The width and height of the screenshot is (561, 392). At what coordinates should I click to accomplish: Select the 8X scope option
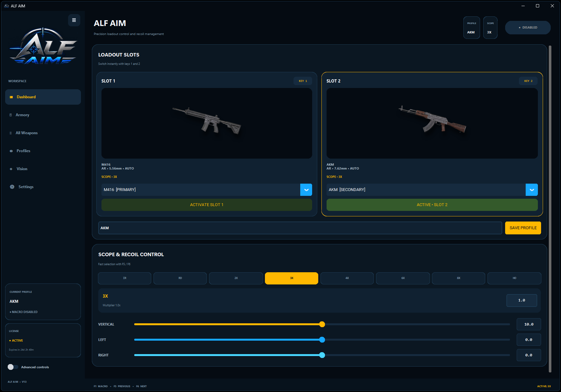point(459,278)
